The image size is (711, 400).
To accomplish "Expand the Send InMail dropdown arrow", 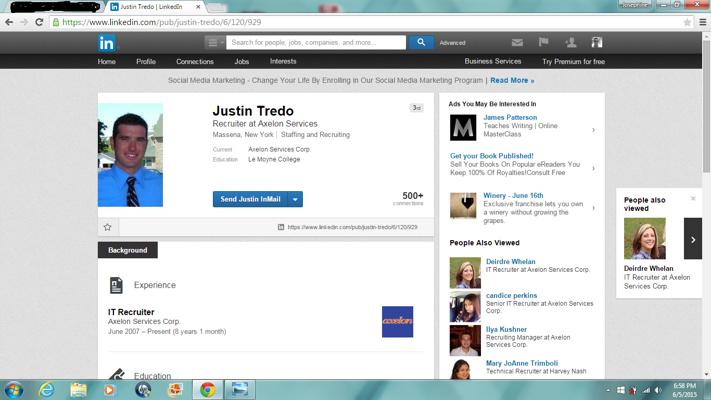I will pyautogui.click(x=295, y=199).
